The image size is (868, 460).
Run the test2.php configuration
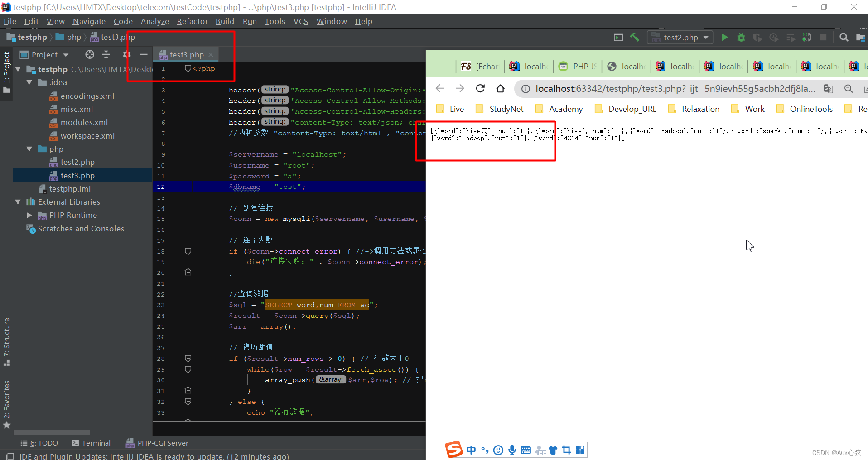724,37
